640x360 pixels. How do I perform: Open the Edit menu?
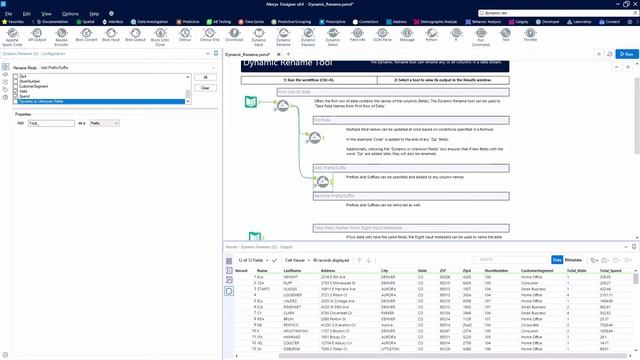point(27,14)
